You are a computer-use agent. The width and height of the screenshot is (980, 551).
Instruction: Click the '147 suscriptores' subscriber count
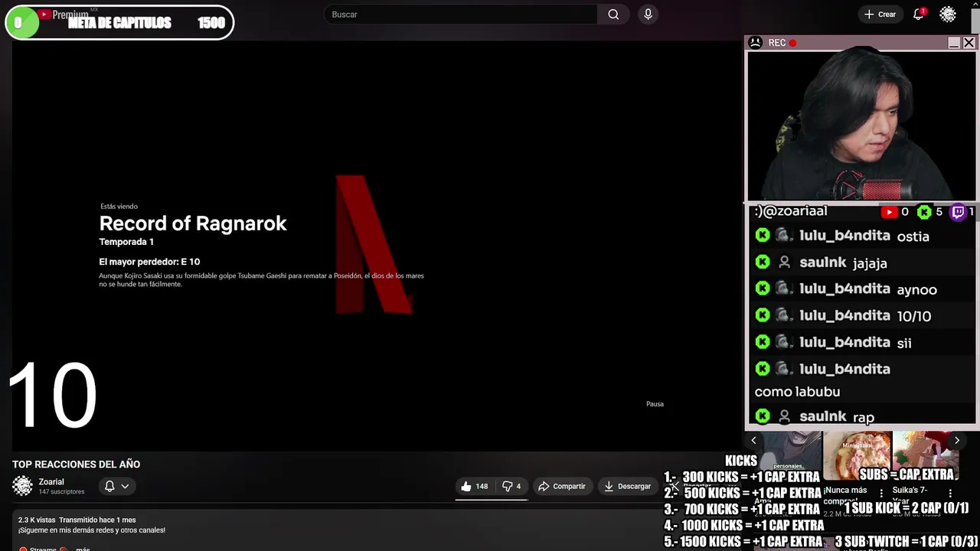point(61,492)
